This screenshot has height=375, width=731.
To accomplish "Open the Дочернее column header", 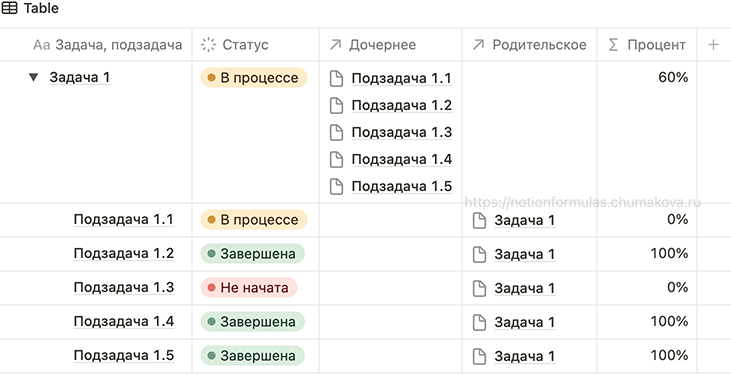I will tap(391, 45).
